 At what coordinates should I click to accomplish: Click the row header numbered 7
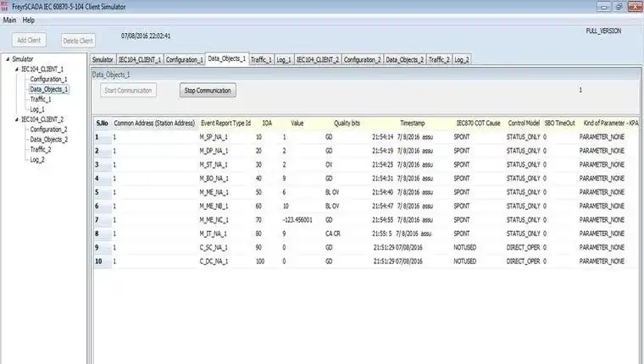coord(103,220)
